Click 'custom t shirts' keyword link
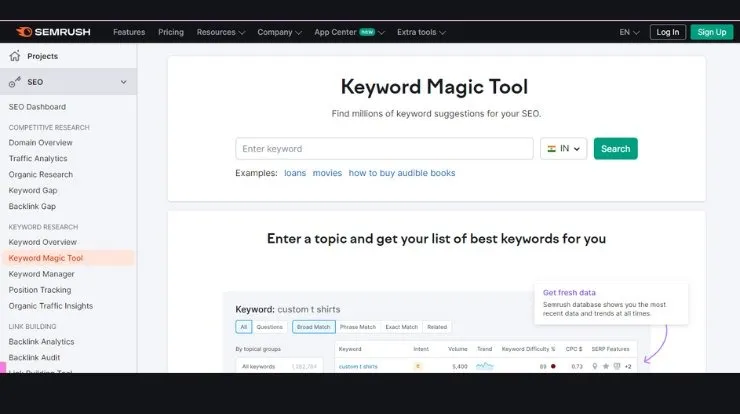 358,366
